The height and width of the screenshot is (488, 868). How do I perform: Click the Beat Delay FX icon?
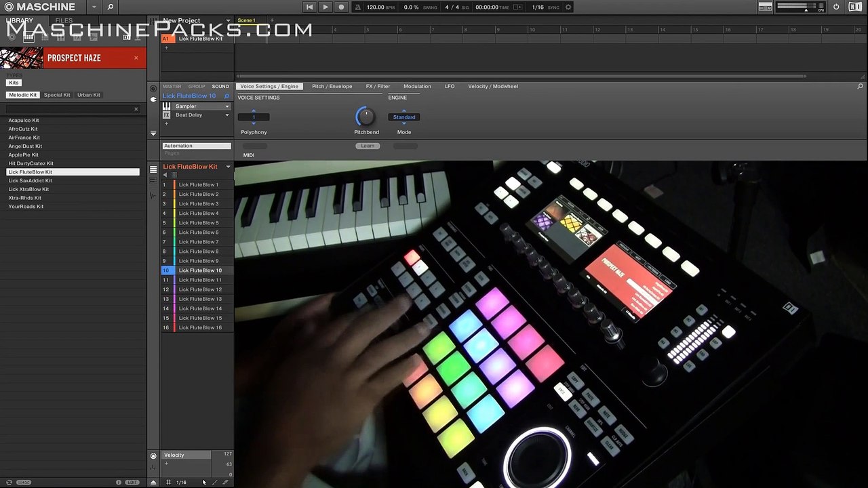coord(167,115)
